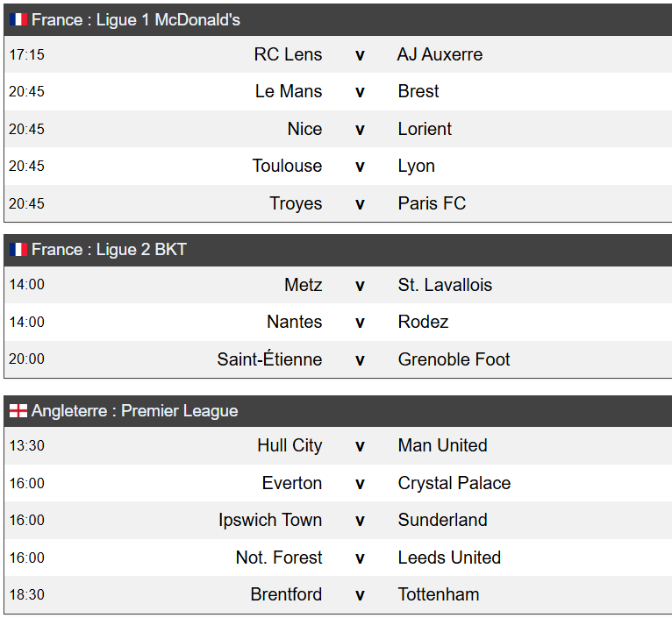
Task: Click the Crystal Palace team name
Action: coord(454,483)
